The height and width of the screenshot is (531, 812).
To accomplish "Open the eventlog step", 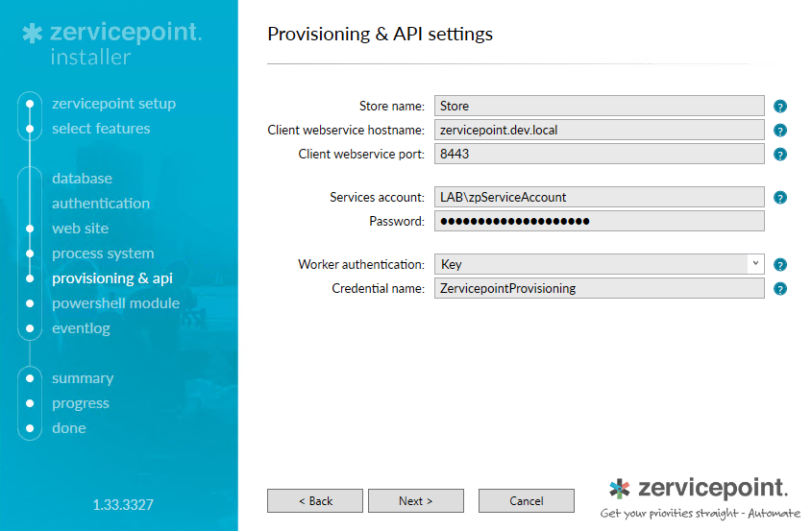I will 81,328.
